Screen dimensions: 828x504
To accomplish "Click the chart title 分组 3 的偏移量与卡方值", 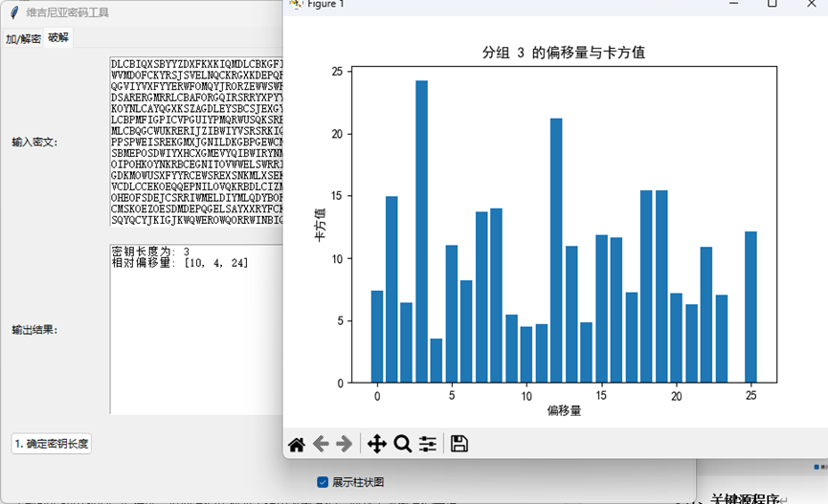I will tap(564, 53).
